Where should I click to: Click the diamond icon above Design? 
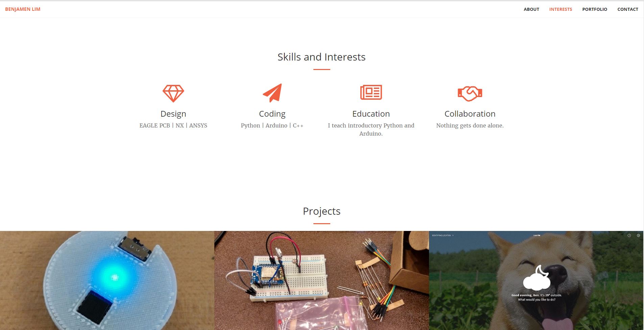pos(173,93)
